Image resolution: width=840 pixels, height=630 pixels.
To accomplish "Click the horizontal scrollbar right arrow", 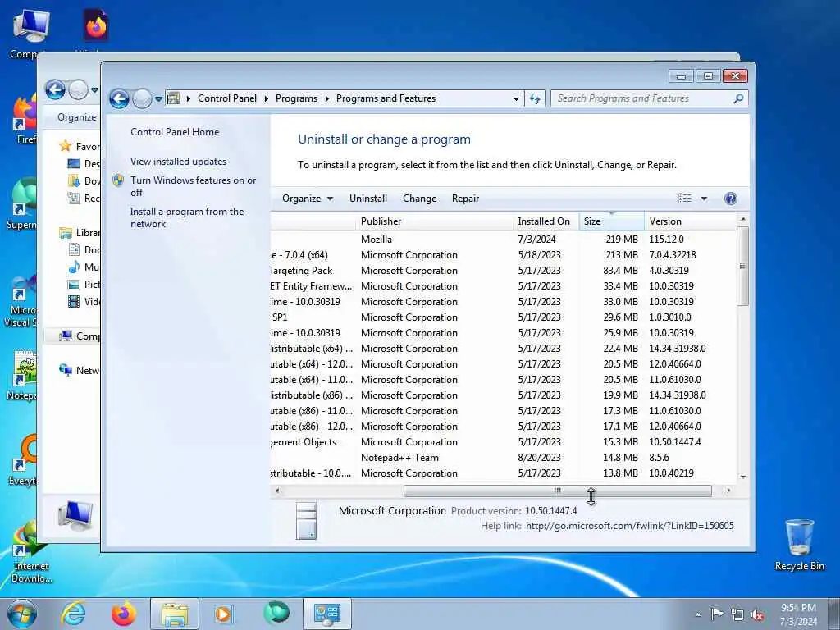I will [x=728, y=491].
